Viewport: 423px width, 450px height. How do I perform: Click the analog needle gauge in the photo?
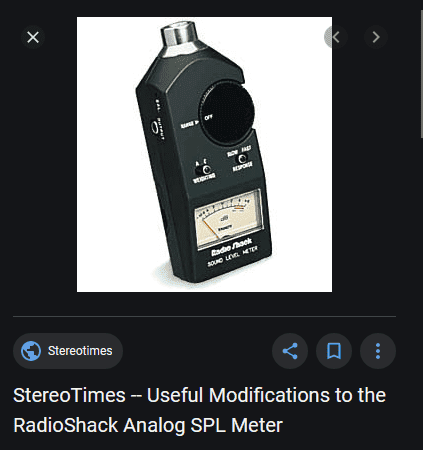[228, 219]
